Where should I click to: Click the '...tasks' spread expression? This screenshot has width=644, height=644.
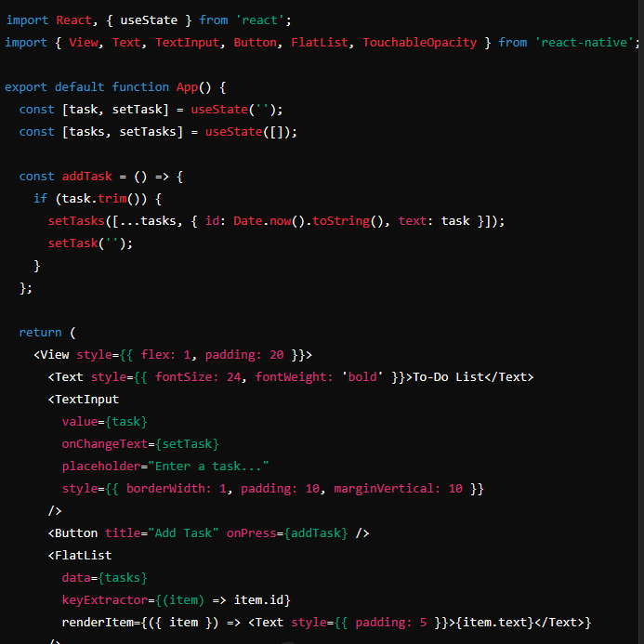[x=148, y=220]
